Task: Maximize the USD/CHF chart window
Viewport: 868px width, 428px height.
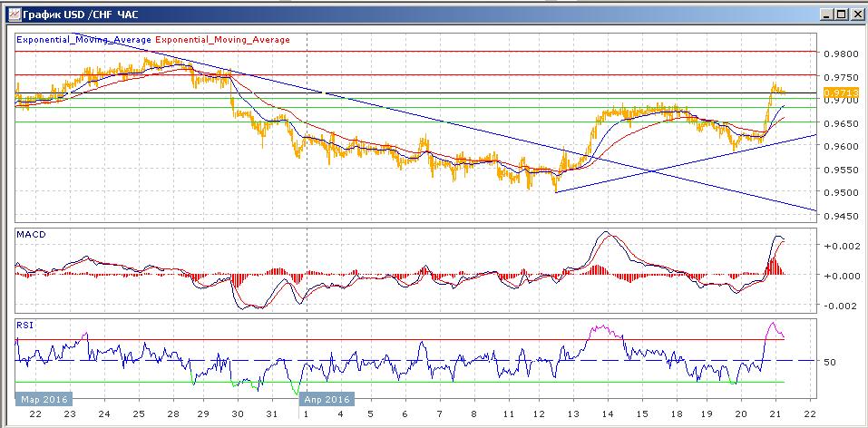Action: pos(841,15)
